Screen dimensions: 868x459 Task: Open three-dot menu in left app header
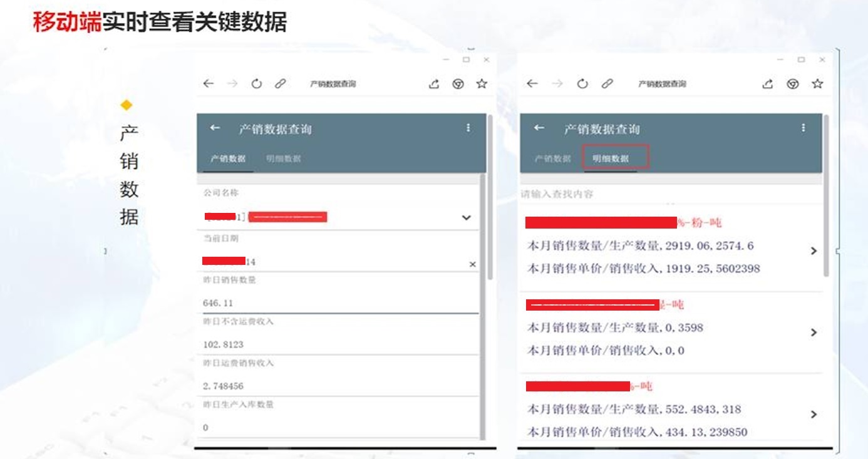468,128
